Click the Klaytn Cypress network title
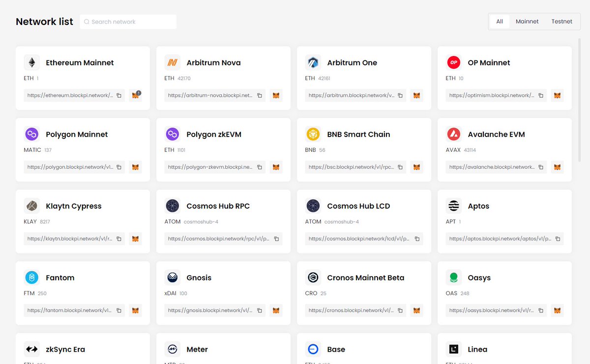The image size is (590, 364). pos(74,206)
